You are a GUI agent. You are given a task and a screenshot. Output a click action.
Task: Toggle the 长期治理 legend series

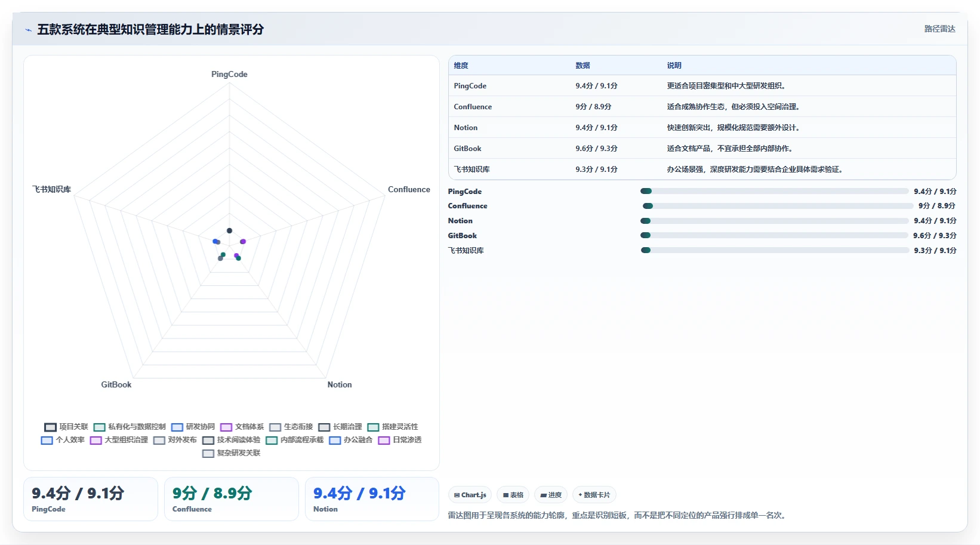coord(340,427)
